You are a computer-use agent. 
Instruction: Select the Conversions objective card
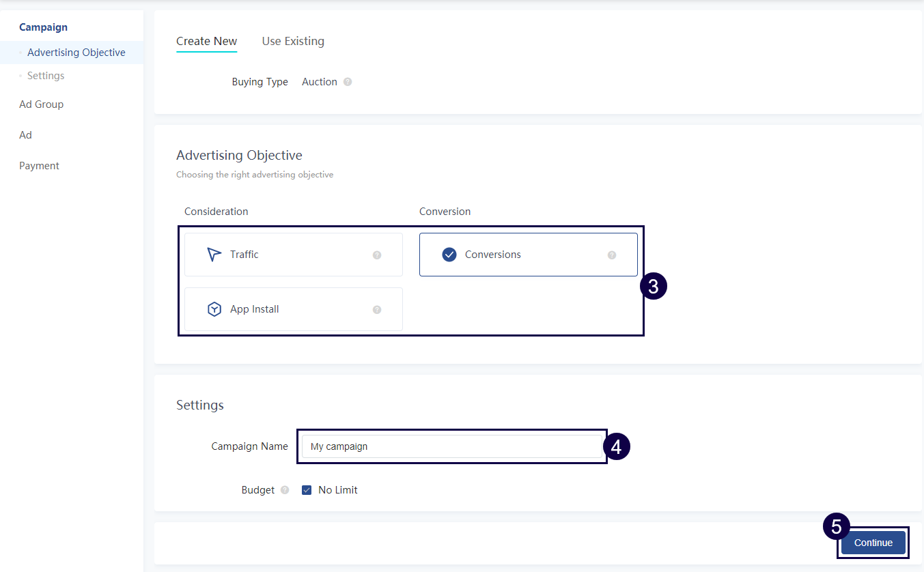[528, 255]
